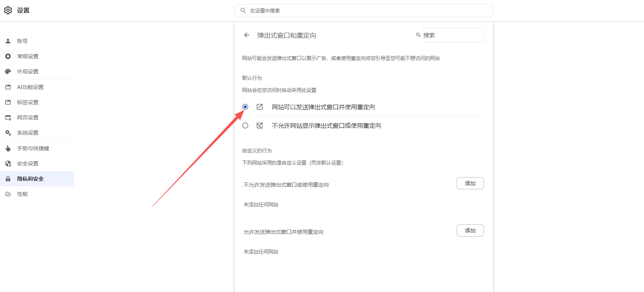644x292 pixels.
Task: Click the 弹出式窗口和重定向 page heading
Action: coord(287,35)
